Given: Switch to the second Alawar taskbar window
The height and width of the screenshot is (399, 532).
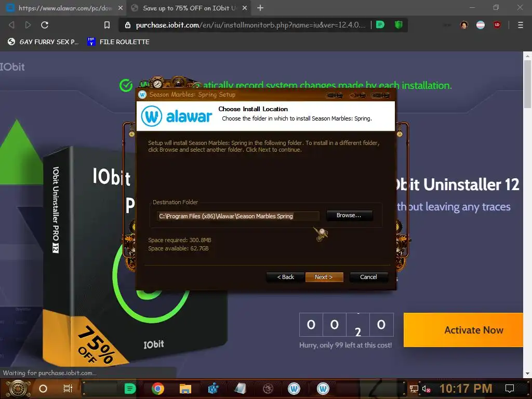Looking at the screenshot, I should pyautogui.click(x=323, y=389).
